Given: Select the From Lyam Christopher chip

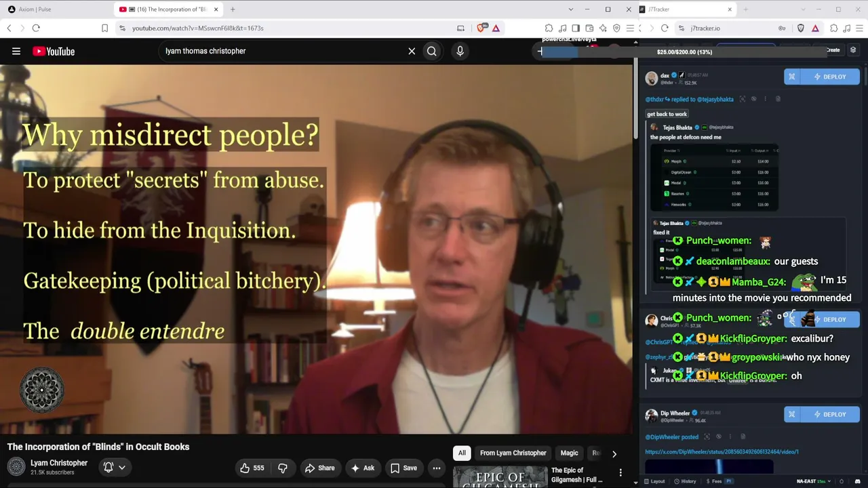Looking at the screenshot, I should tap(513, 453).
